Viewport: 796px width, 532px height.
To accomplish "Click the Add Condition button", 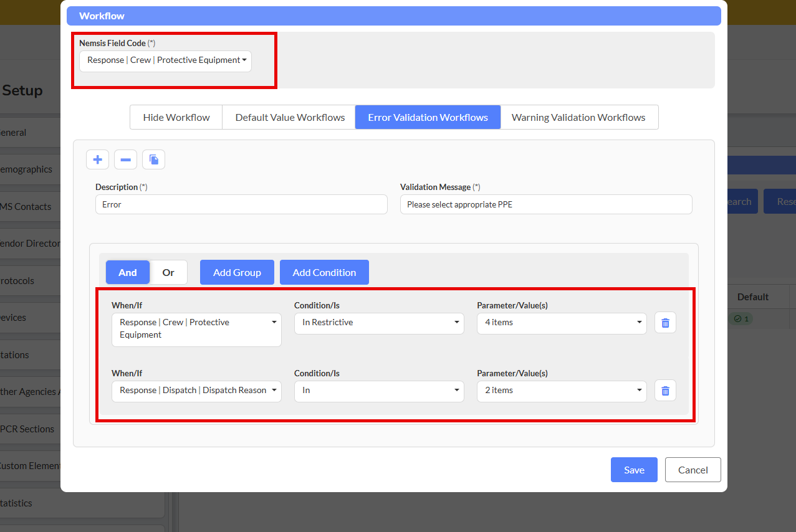I will 324,272.
